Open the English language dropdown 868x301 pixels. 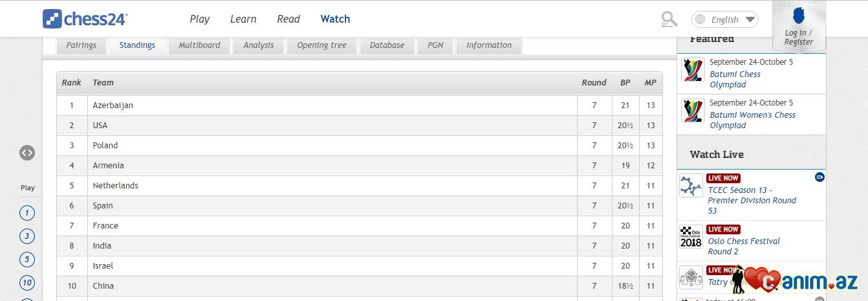coord(724,19)
